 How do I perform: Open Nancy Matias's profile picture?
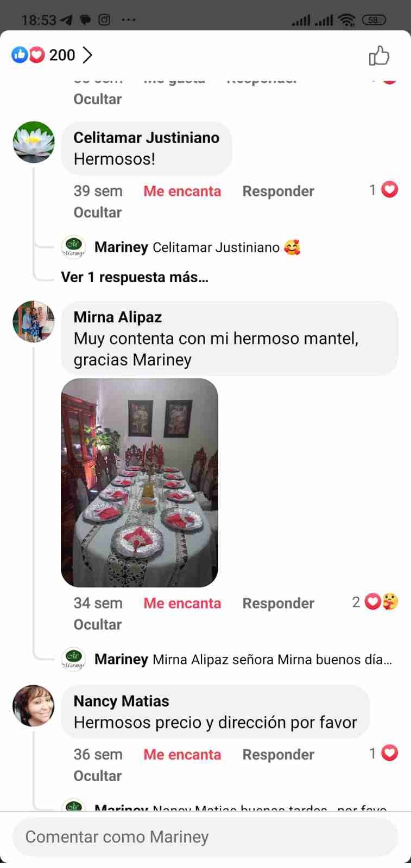34,706
